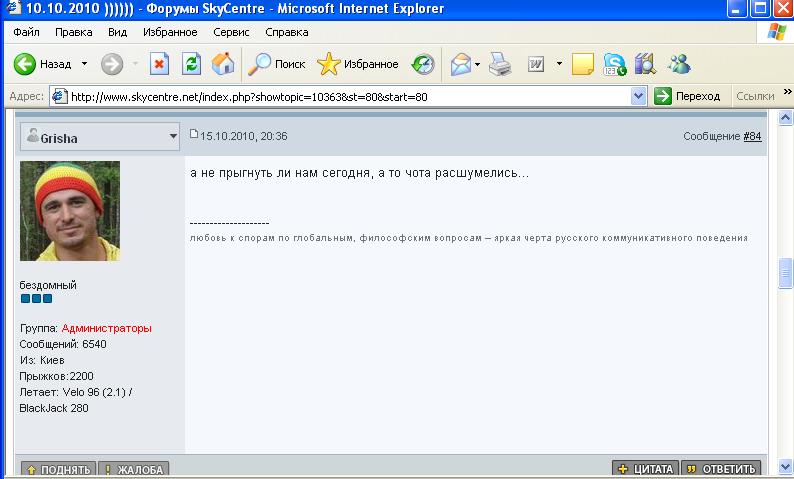Click the post document icon before date

click(x=194, y=134)
